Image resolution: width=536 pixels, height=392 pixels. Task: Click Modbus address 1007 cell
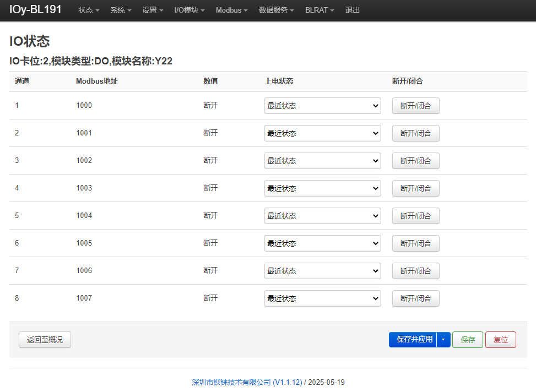pos(84,298)
